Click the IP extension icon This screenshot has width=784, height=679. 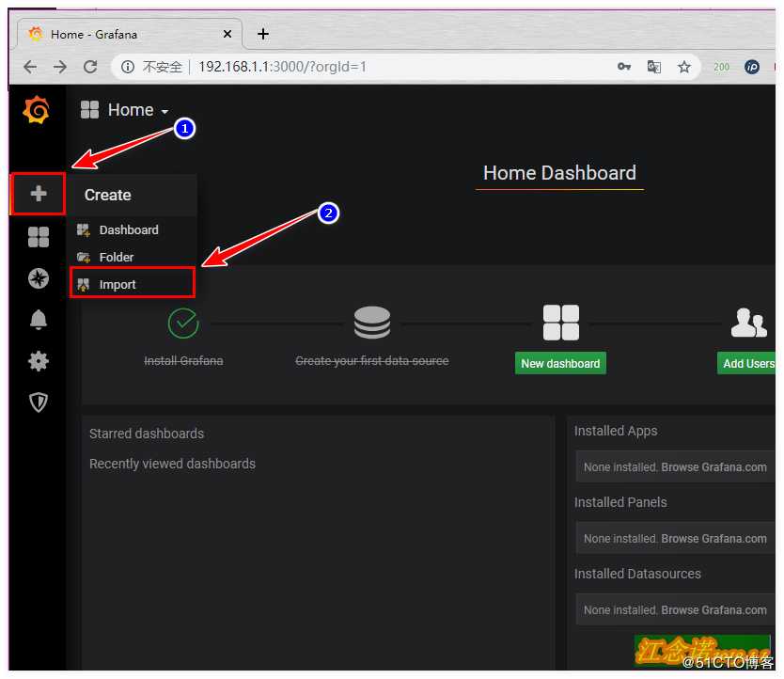[x=751, y=67]
